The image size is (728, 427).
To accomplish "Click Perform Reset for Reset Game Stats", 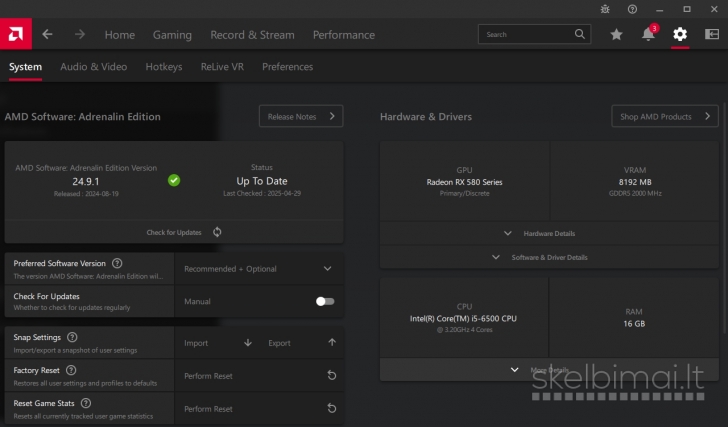I will click(x=259, y=409).
